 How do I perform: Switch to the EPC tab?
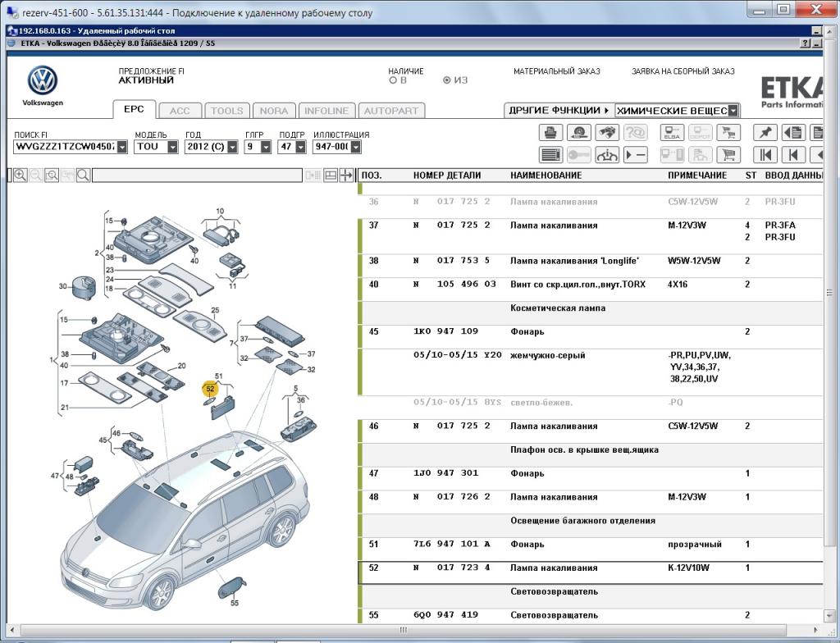pos(134,109)
